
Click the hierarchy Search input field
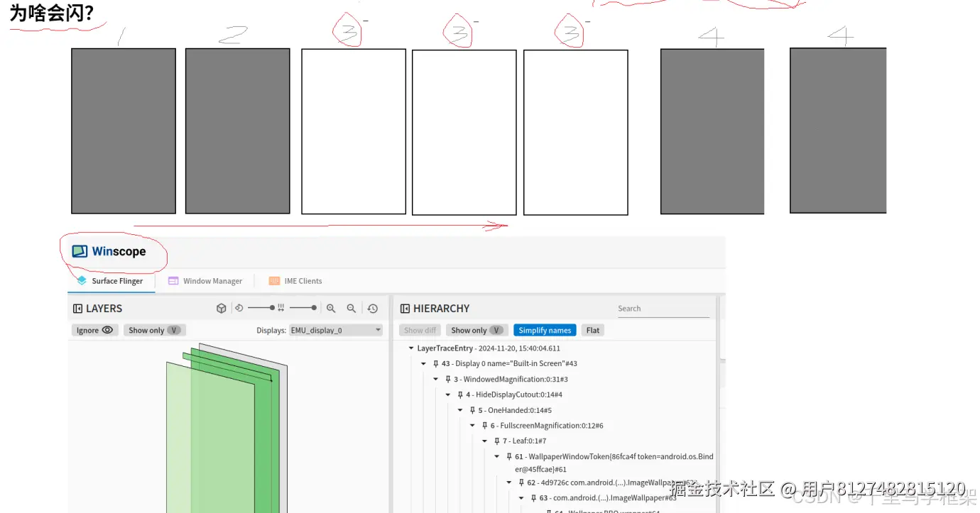click(x=664, y=309)
